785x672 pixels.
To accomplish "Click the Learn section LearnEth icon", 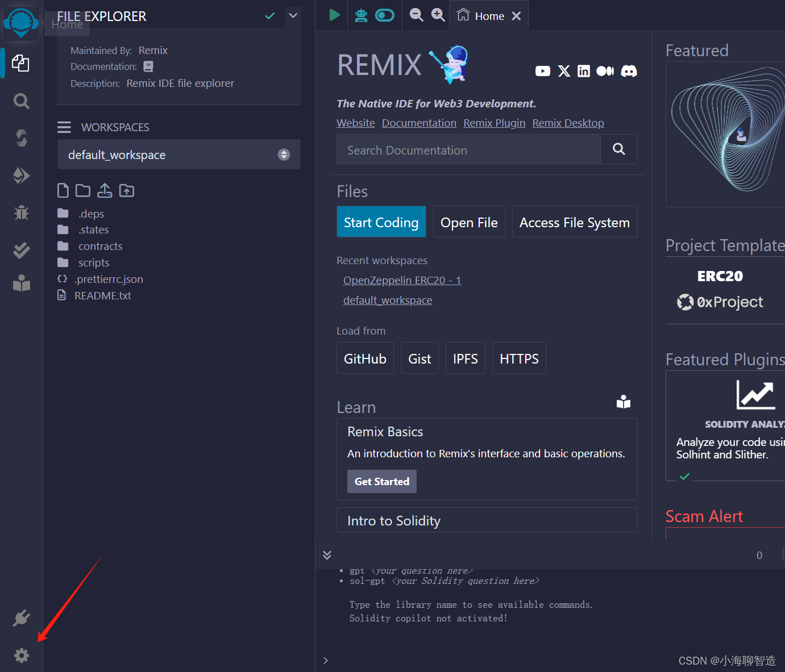I will click(624, 402).
